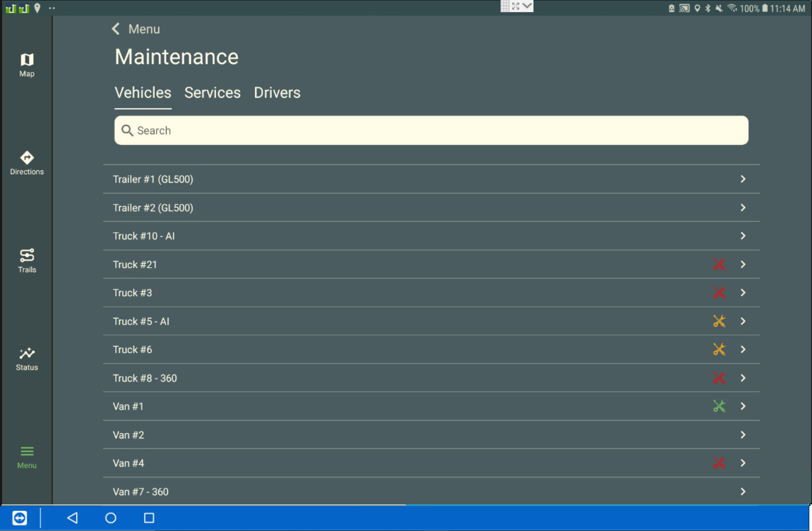Click the red maintenance wrench on Truck #21
812x531 pixels.
coord(720,264)
